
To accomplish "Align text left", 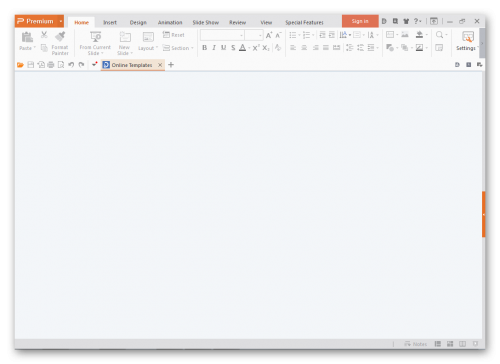I will (x=293, y=48).
